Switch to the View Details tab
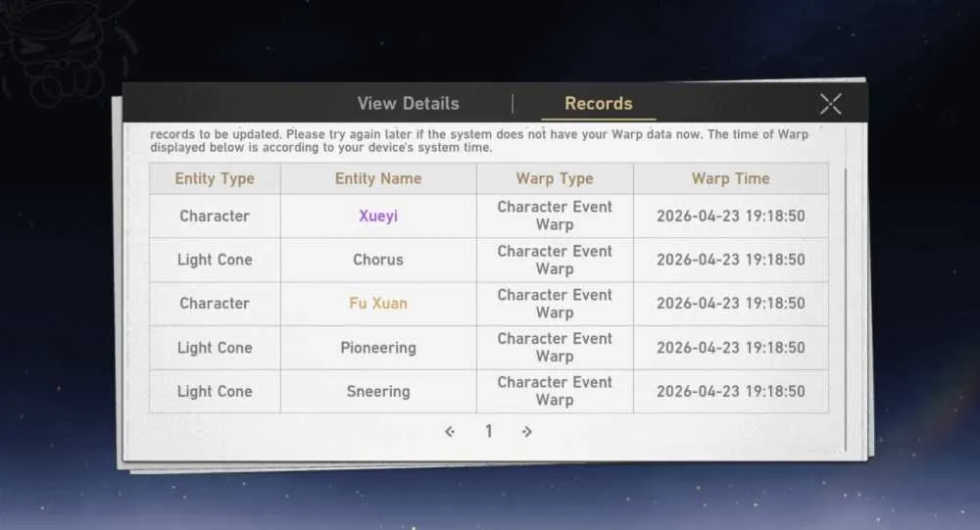Viewport: 980px width, 530px height. (x=408, y=104)
